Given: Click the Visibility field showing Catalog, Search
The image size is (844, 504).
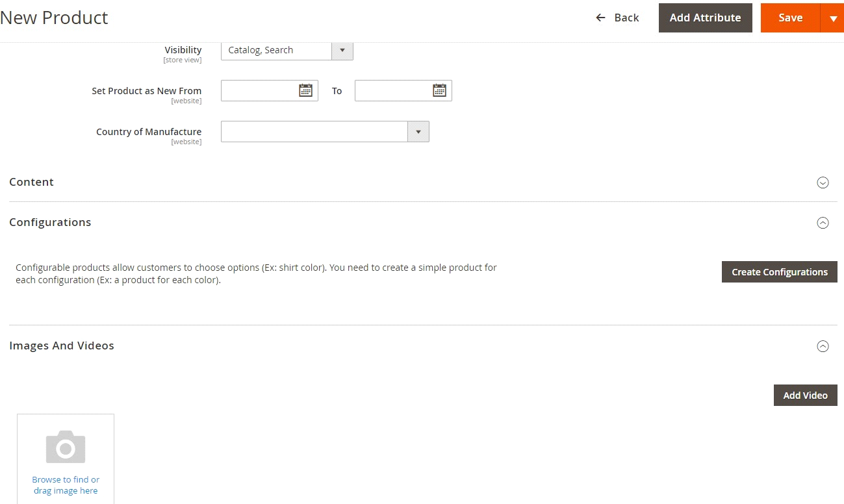Looking at the screenshot, I should (276, 50).
